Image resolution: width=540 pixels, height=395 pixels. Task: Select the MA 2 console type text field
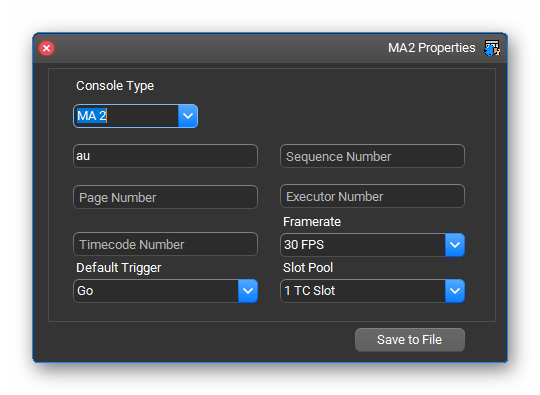click(126, 116)
